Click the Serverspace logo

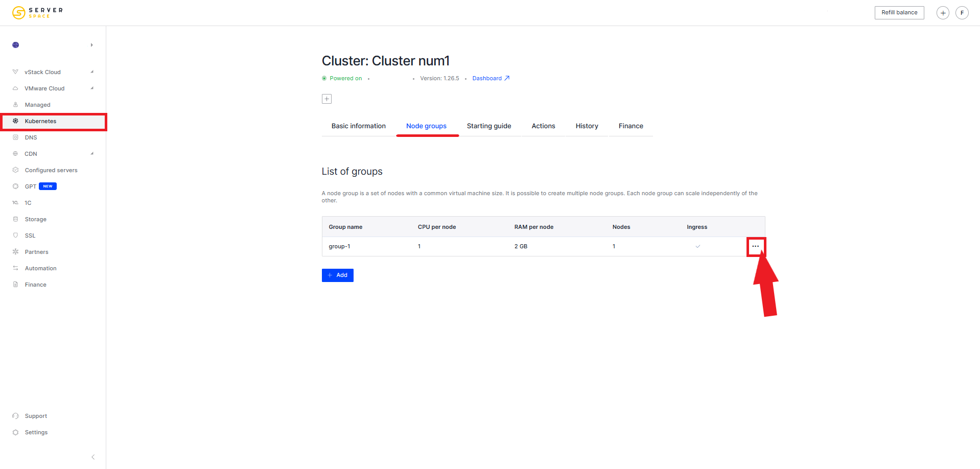point(37,12)
